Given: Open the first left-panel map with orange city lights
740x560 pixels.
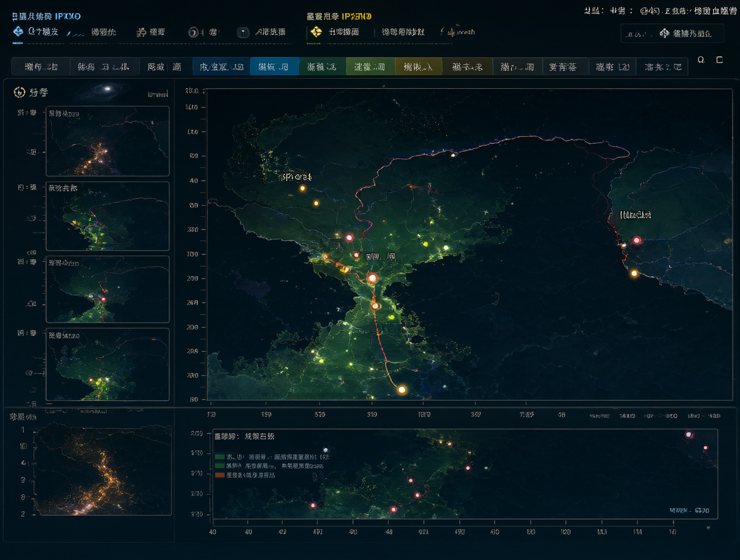Looking at the screenshot, I should (x=107, y=141).
